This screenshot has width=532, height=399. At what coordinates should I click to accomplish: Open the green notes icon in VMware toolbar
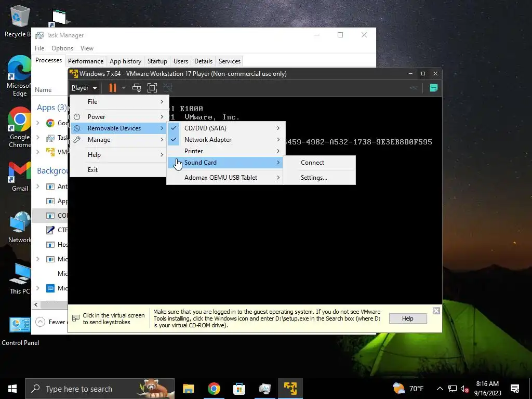point(434,88)
